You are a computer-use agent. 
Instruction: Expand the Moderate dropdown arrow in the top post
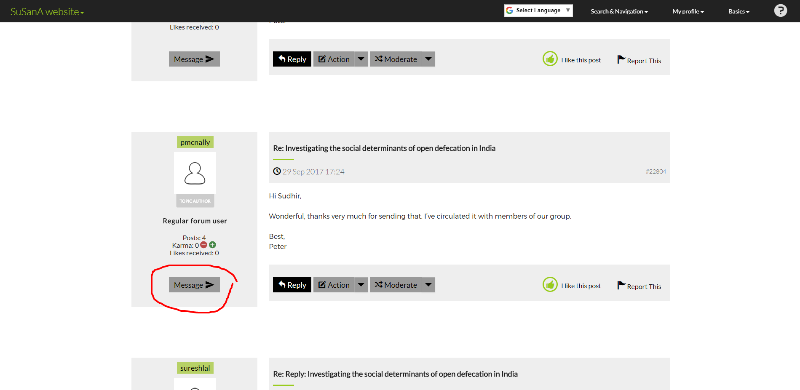[429, 59]
